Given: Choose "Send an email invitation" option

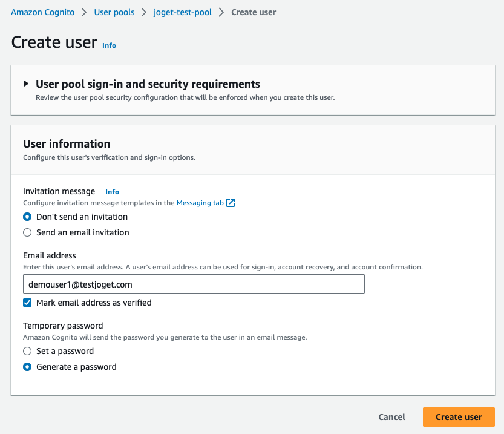Looking at the screenshot, I should pos(27,232).
